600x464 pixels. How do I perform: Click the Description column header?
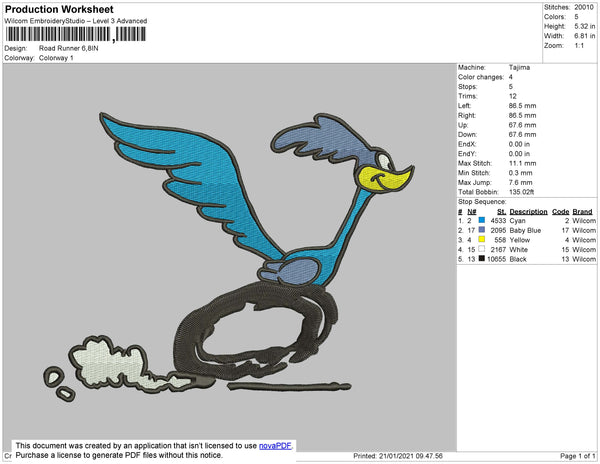point(528,212)
